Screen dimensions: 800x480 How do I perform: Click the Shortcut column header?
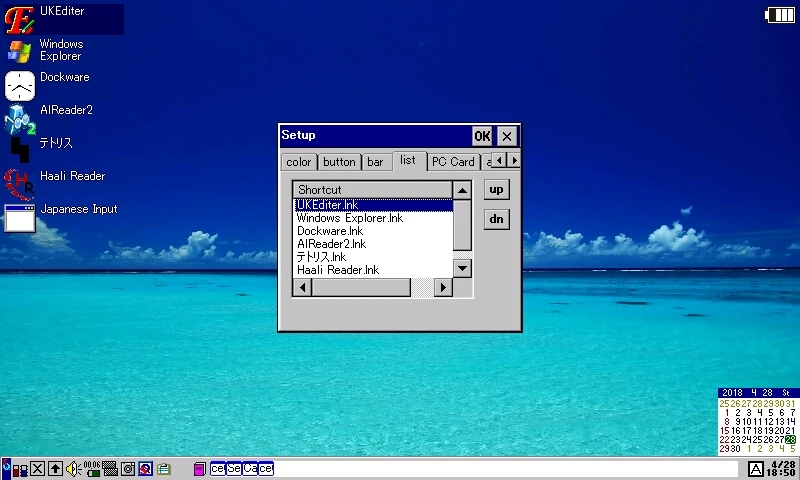(x=372, y=190)
